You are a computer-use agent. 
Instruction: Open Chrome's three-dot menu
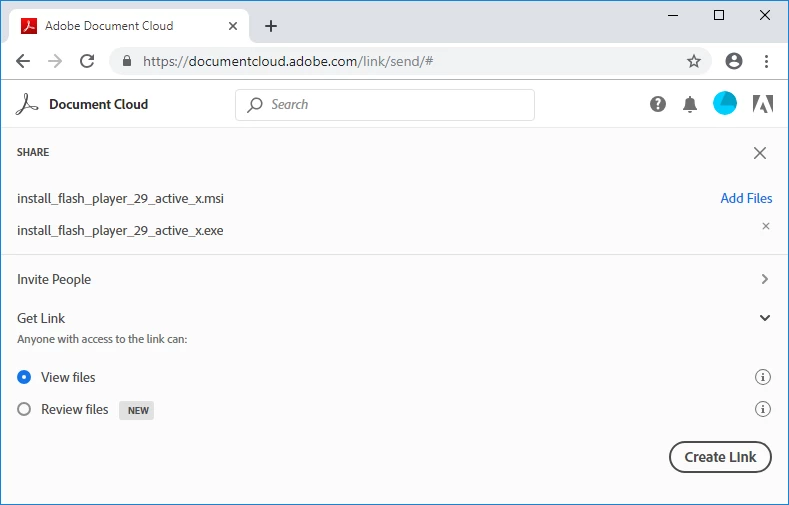coord(766,61)
